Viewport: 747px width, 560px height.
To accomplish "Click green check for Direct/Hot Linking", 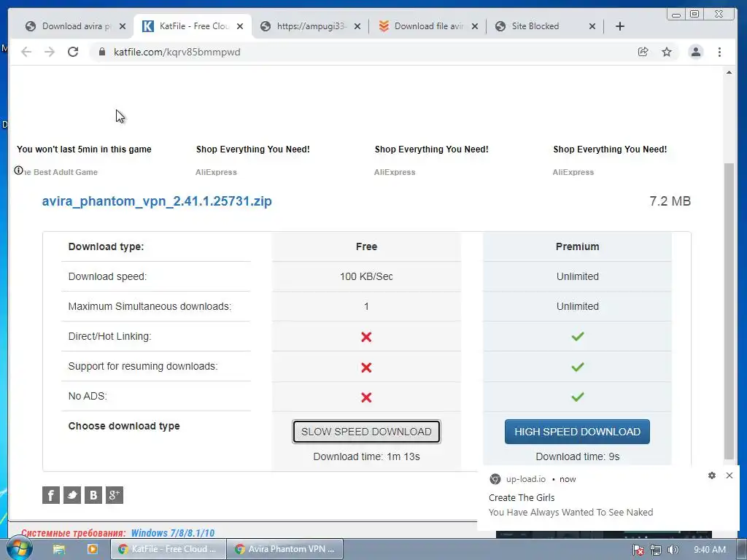I will point(578,337).
